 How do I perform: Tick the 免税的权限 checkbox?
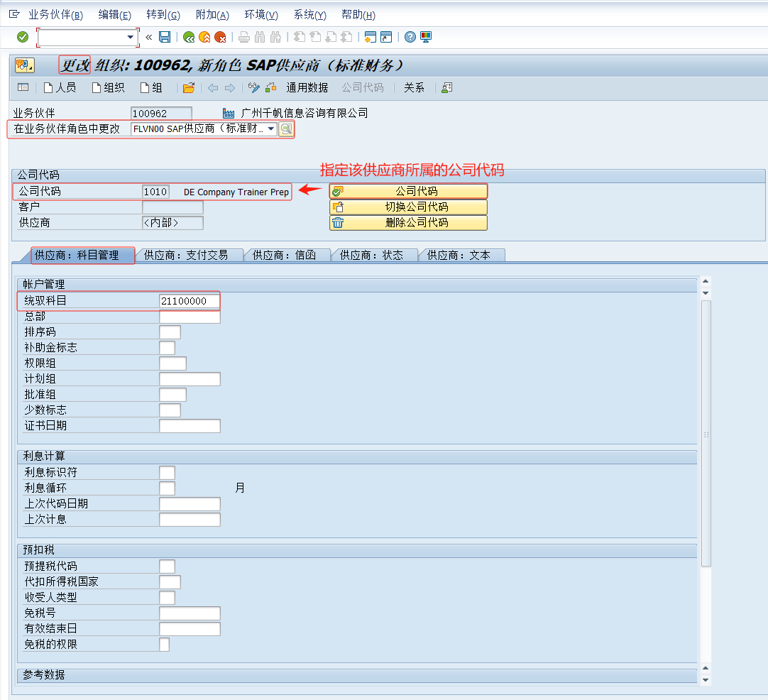pyautogui.click(x=165, y=644)
